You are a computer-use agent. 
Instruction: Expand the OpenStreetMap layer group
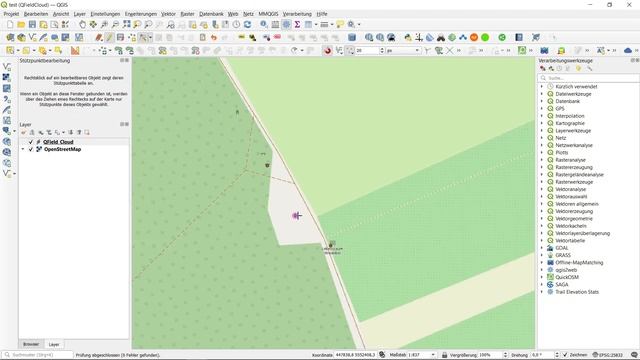coord(23,149)
